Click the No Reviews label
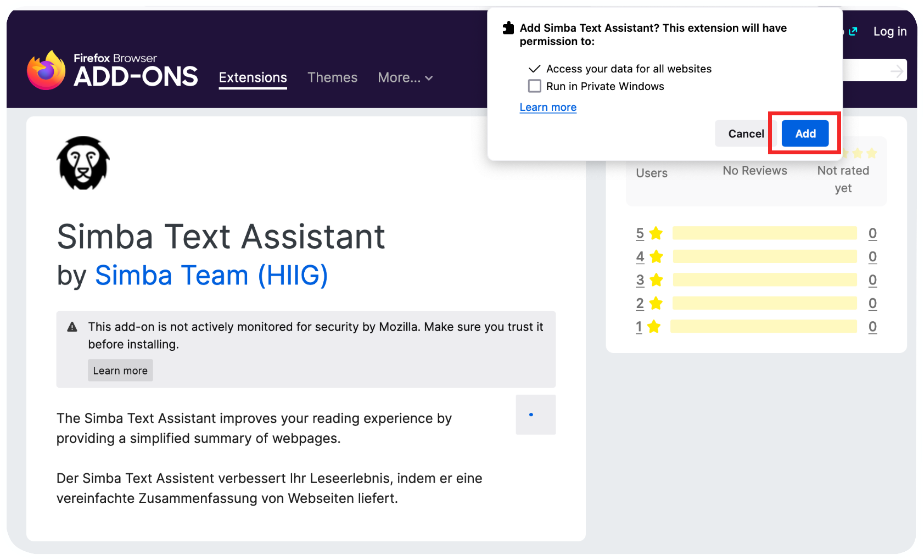 pyautogui.click(x=755, y=171)
